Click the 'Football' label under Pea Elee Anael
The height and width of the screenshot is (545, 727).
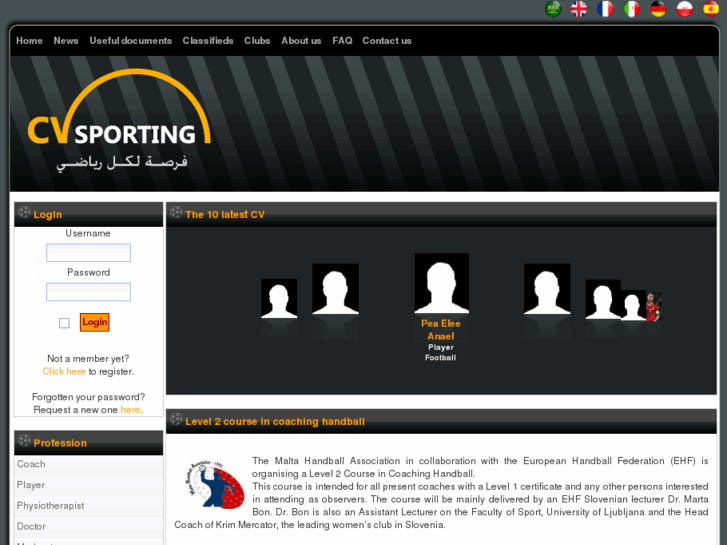[x=440, y=358]
